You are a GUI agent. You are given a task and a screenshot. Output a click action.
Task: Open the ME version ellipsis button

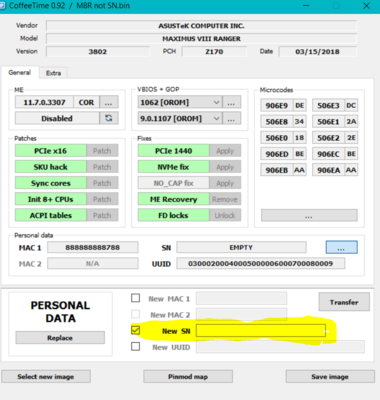click(109, 102)
